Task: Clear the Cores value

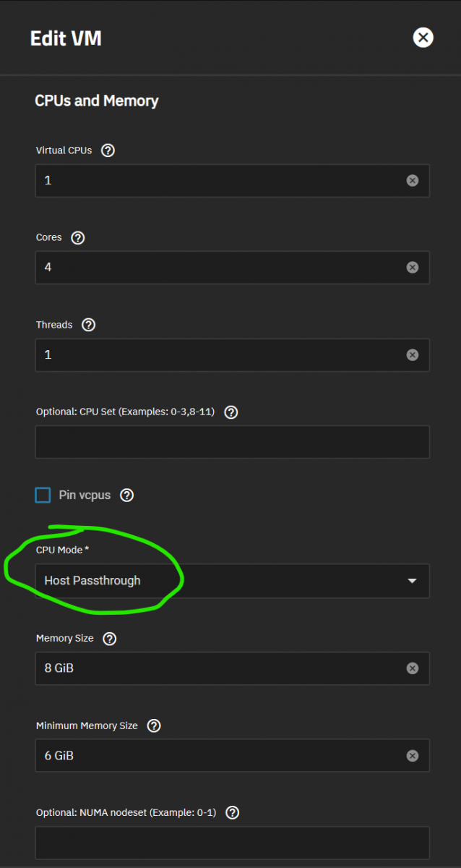Action: [413, 268]
